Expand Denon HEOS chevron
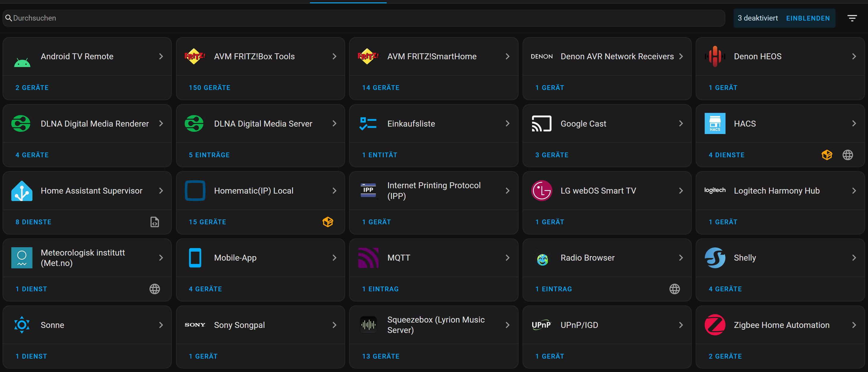The width and height of the screenshot is (868, 372). click(854, 56)
